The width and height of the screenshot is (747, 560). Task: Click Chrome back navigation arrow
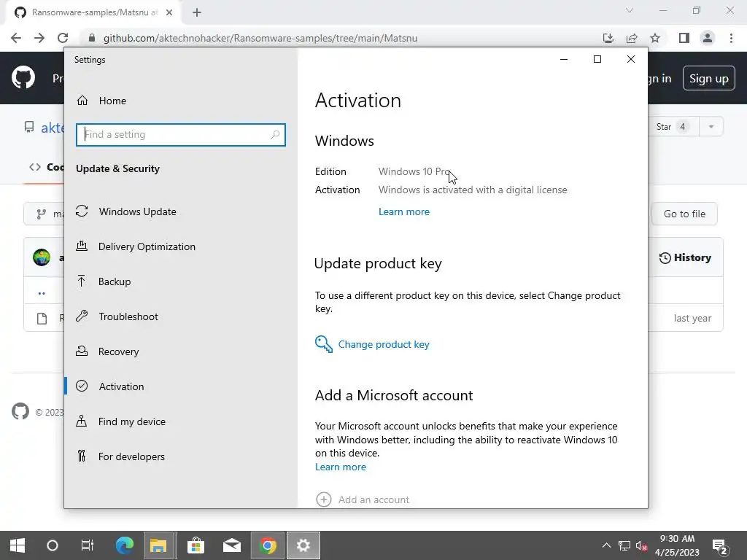click(x=16, y=38)
